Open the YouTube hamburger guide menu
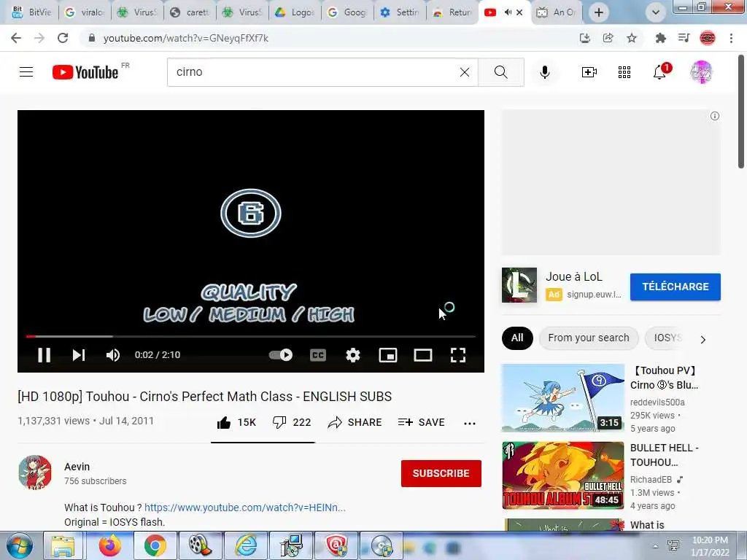The image size is (747, 560). [26, 72]
